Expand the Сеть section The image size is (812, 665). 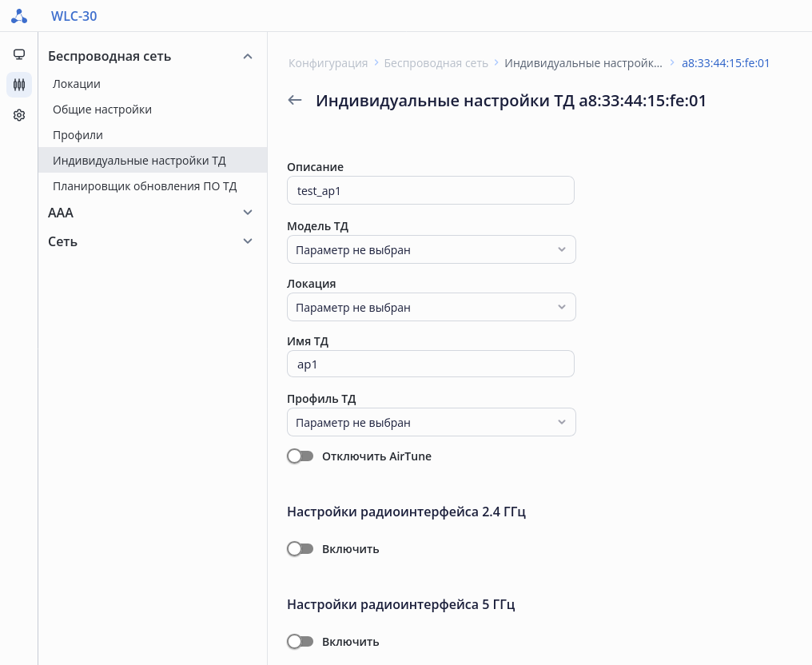[x=248, y=241]
